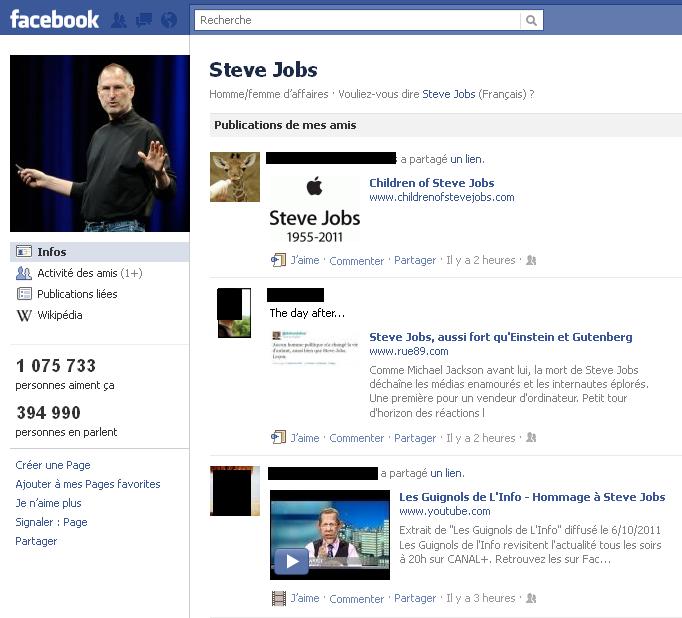The height and width of the screenshot is (618, 682).
Task: Open www.youtube.com link
Action: pyautogui.click(x=445, y=511)
